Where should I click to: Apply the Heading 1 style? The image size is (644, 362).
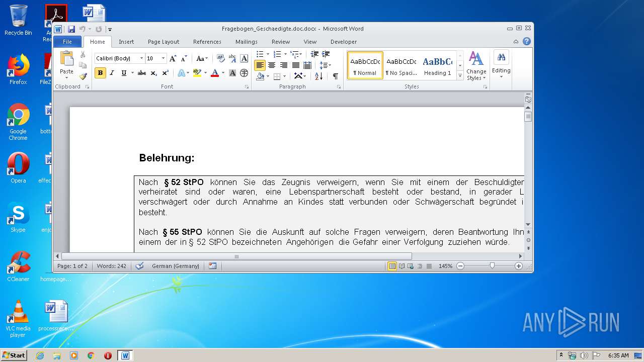[x=437, y=66]
